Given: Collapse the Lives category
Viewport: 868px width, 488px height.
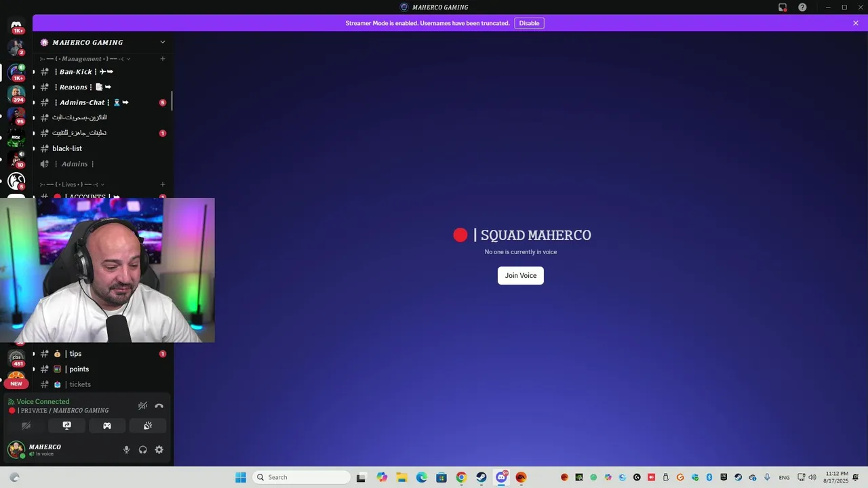Looking at the screenshot, I should 73,184.
